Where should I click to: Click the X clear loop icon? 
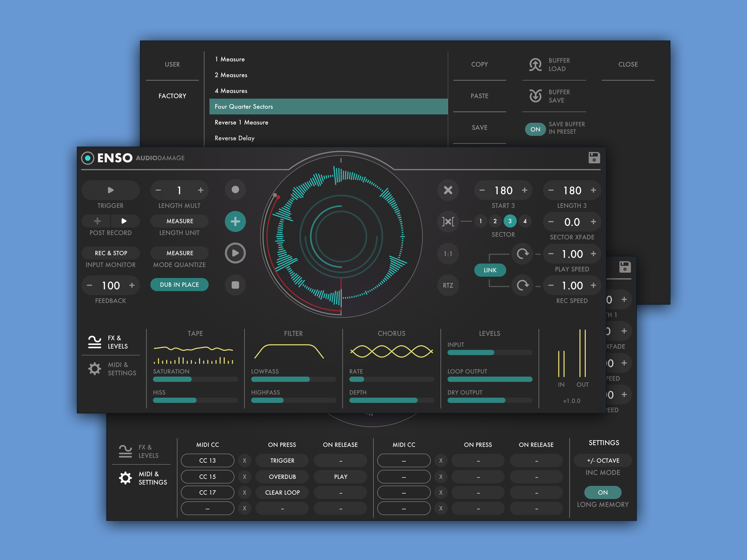pyautogui.click(x=448, y=190)
